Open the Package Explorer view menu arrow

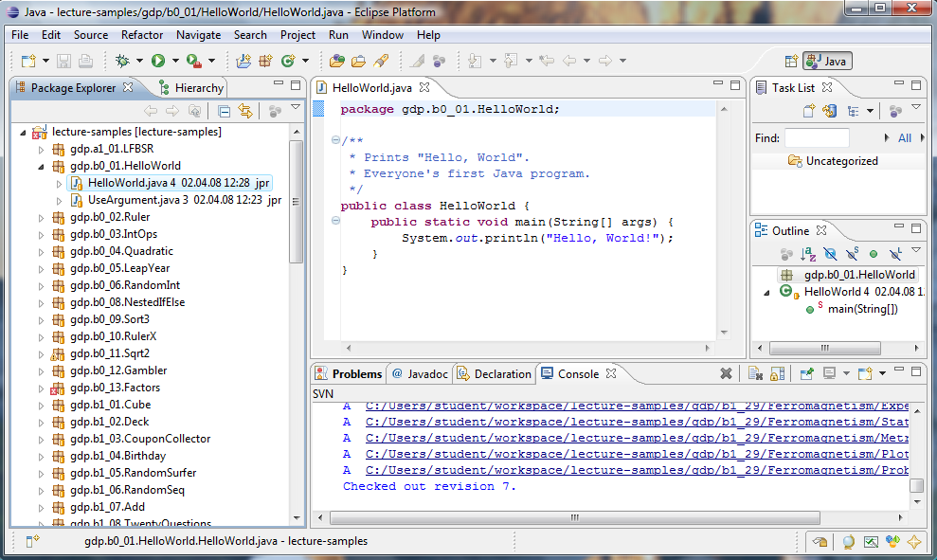pos(296,108)
